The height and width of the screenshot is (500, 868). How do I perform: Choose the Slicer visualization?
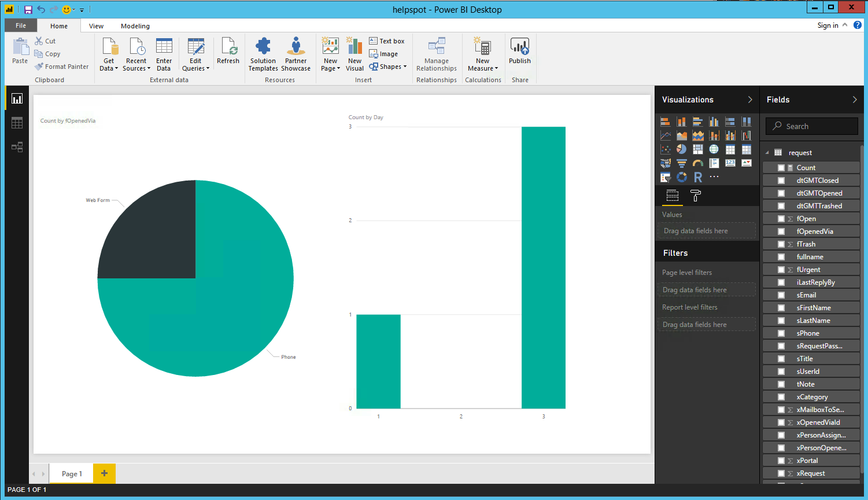tap(666, 177)
